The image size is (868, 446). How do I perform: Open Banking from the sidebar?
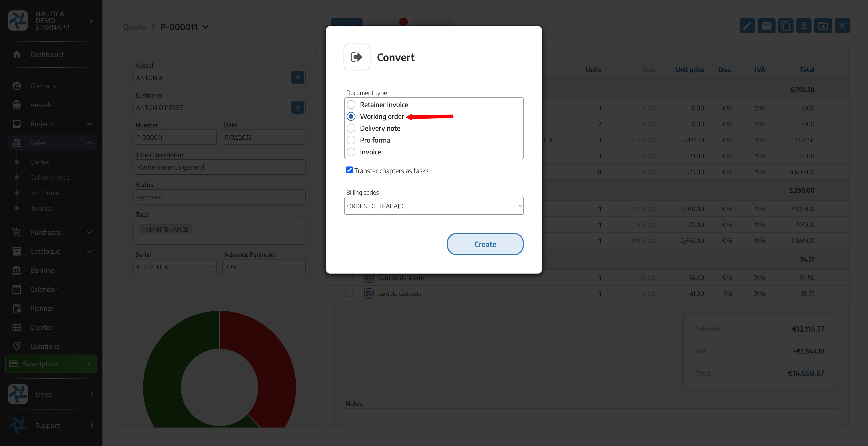tap(42, 270)
